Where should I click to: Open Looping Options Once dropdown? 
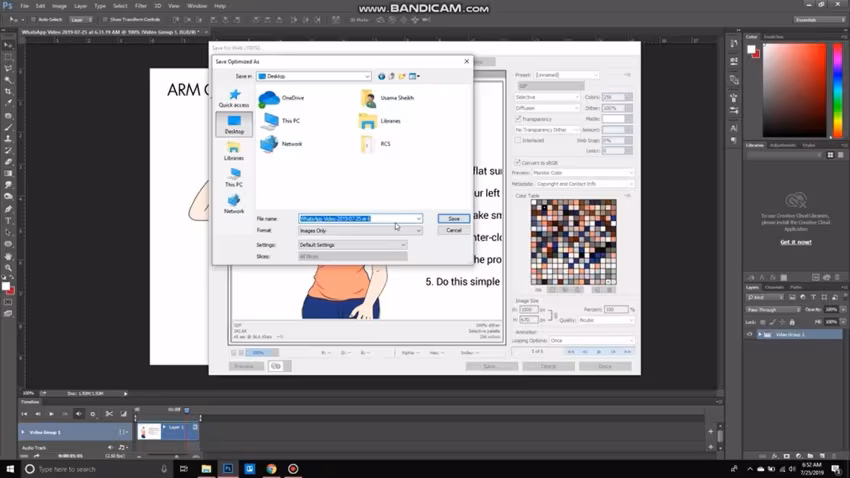591,340
